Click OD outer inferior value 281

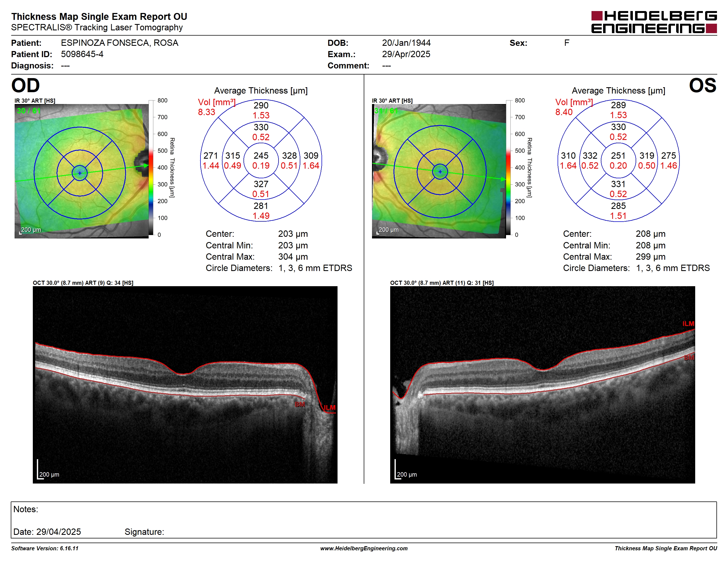click(261, 206)
